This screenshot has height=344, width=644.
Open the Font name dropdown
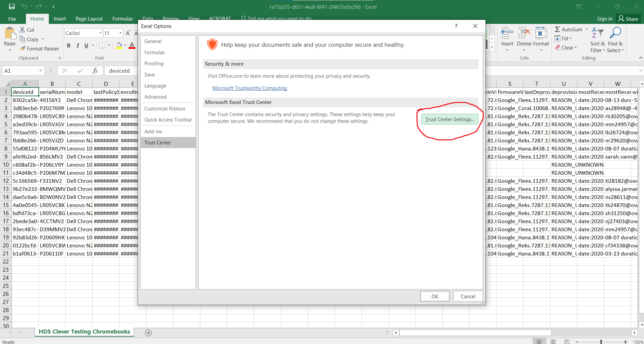(100, 33)
